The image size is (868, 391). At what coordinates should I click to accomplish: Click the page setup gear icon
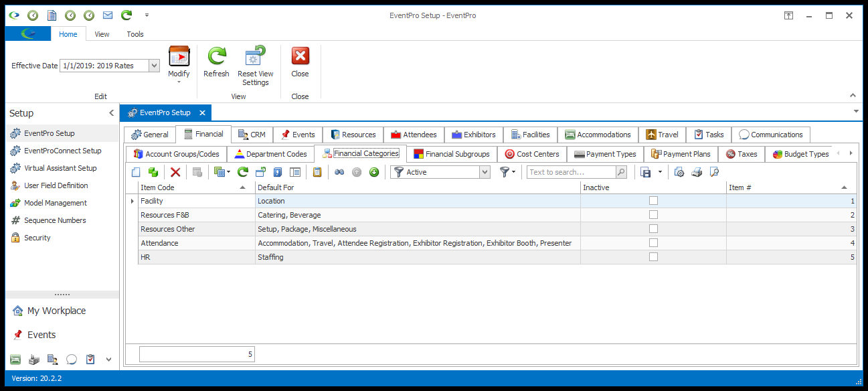pyautogui.click(x=679, y=172)
